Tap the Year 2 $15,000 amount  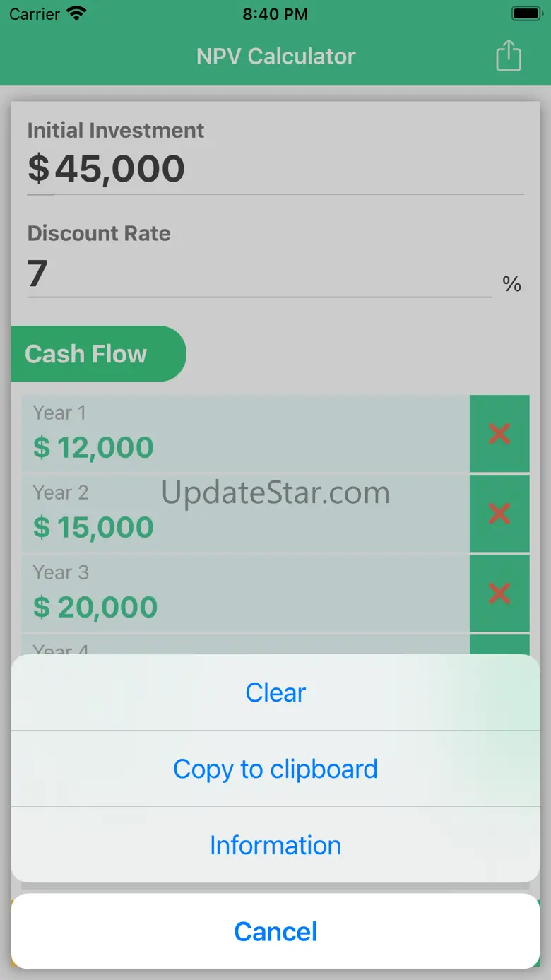pos(94,527)
